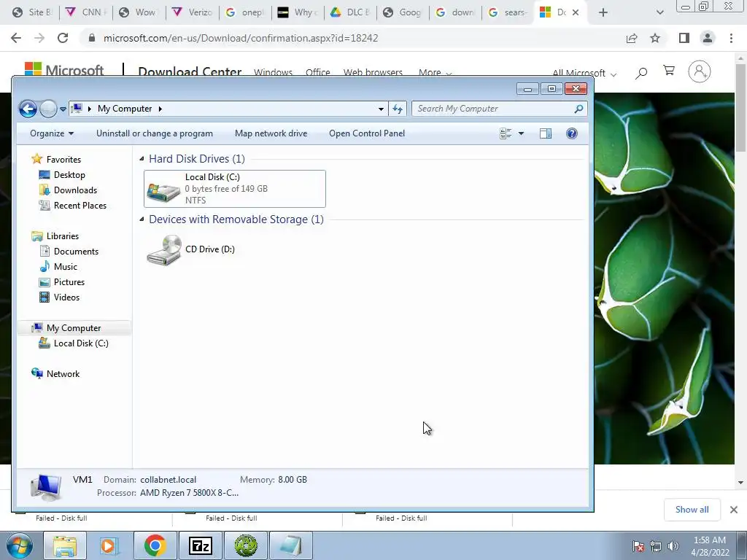Expand arrow after My Computer breadcrumb
The width and height of the screenshot is (747, 560).
pyautogui.click(x=160, y=109)
